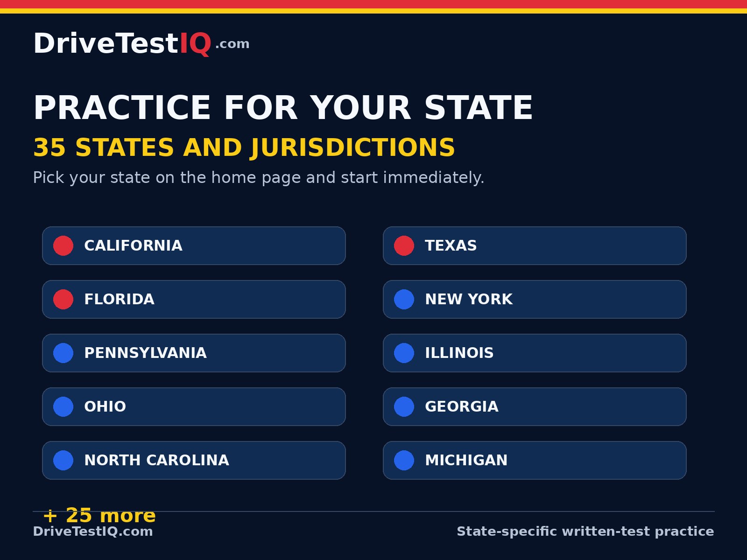Viewport: 747px width, 560px height.
Task: Click the blue dot next to Georgia
Action: tap(404, 407)
